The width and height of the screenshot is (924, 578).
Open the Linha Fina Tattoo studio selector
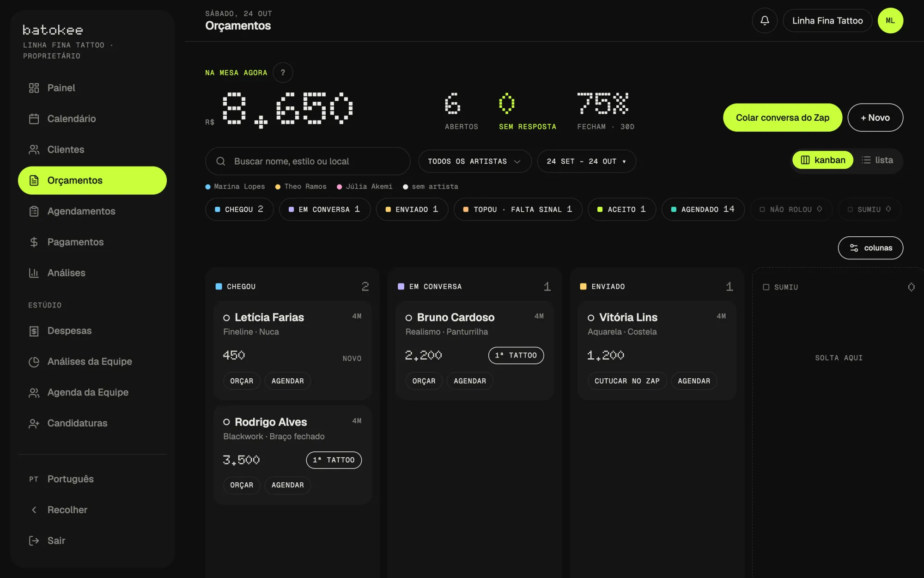tap(827, 20)
